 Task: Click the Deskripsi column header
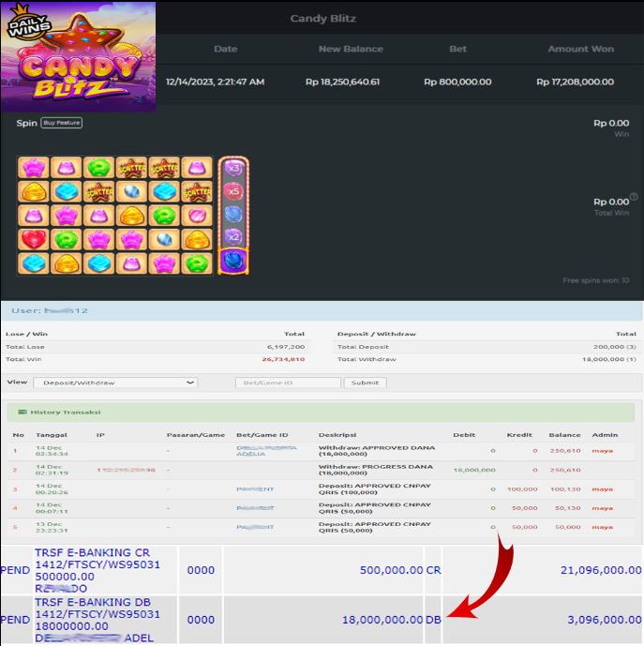337,435
